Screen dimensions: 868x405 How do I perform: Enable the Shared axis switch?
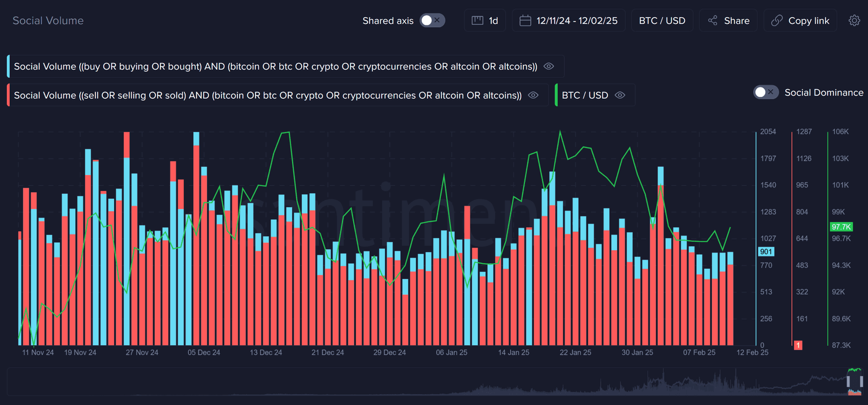pos(432,20)
